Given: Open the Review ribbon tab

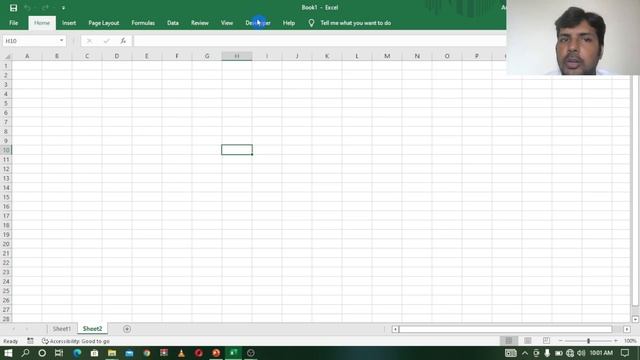Looking at the screenshot, I should click(x=200, y=23).
